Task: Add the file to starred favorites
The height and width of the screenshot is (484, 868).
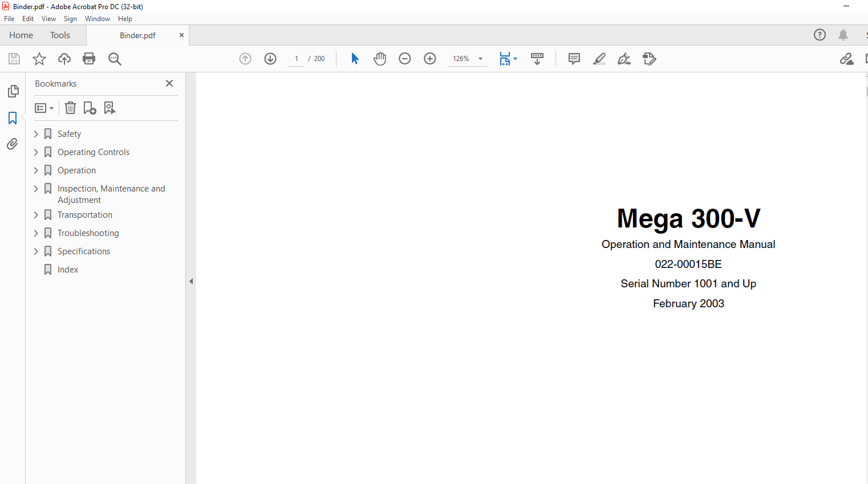Action: 39,59
